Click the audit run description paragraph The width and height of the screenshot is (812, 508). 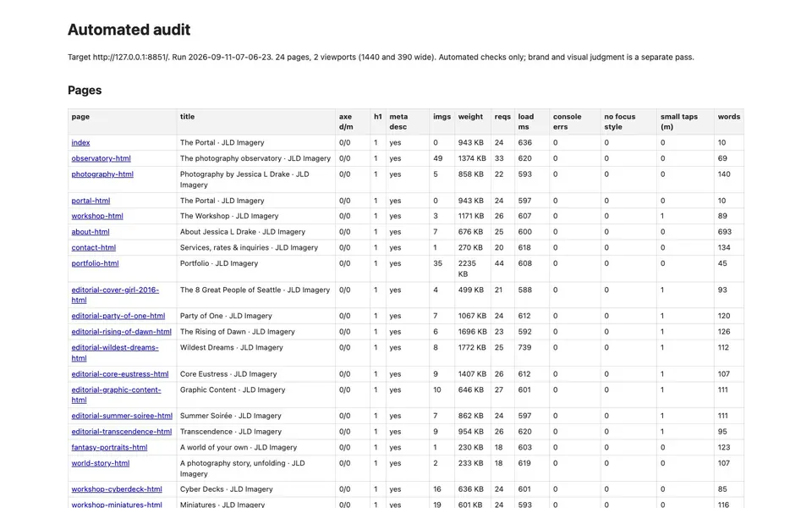381,57
